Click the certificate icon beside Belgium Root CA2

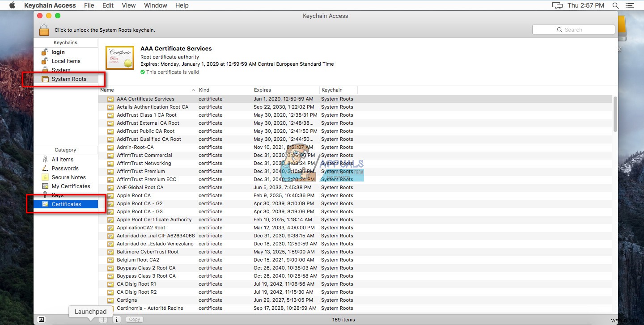[x=110, y=260]
